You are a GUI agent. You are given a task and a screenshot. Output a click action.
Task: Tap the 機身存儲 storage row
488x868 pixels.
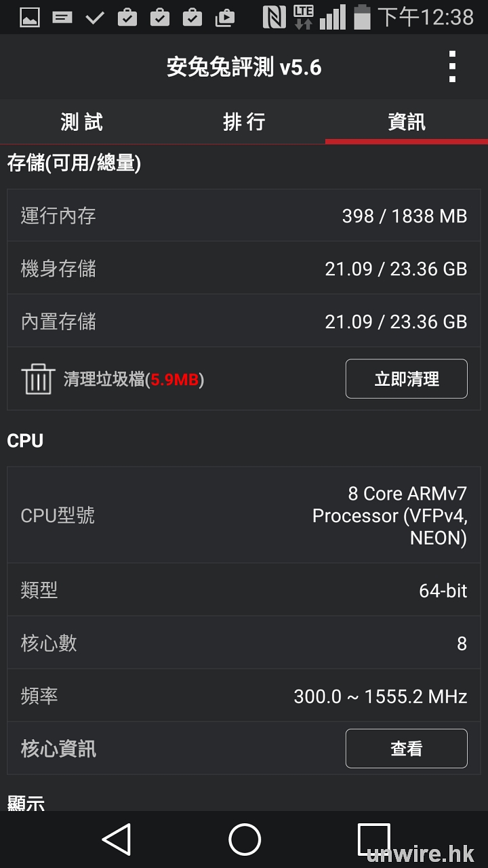pyautogui.click(x=244, y=269)
